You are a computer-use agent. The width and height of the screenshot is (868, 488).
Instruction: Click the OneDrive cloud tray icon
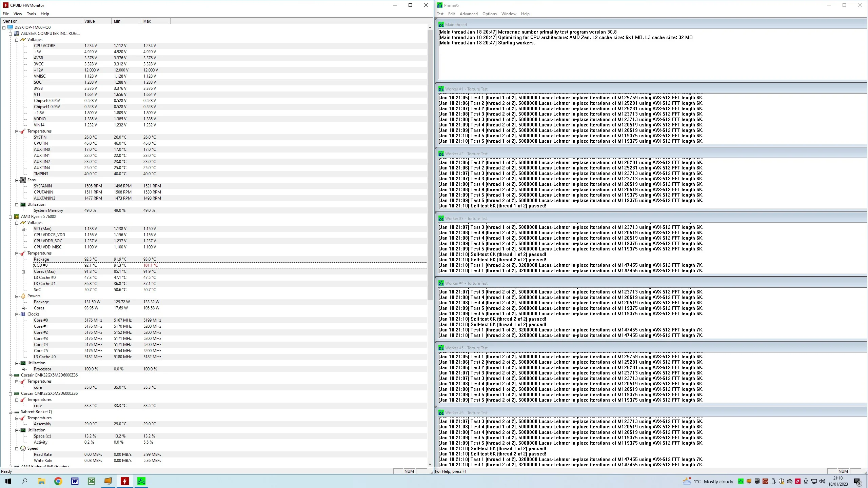point(790,481)
